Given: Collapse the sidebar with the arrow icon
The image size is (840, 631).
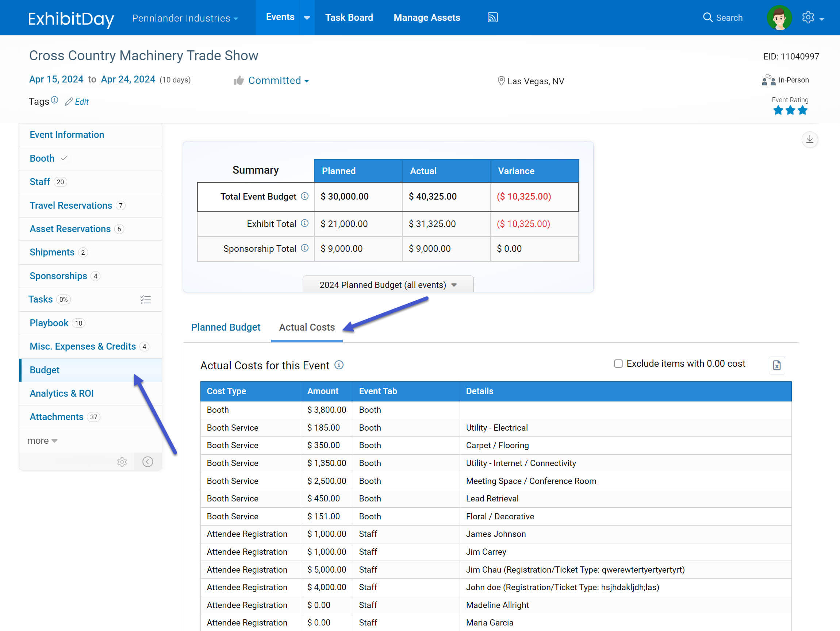Looking at the screenshot, I should coord(148,462).
